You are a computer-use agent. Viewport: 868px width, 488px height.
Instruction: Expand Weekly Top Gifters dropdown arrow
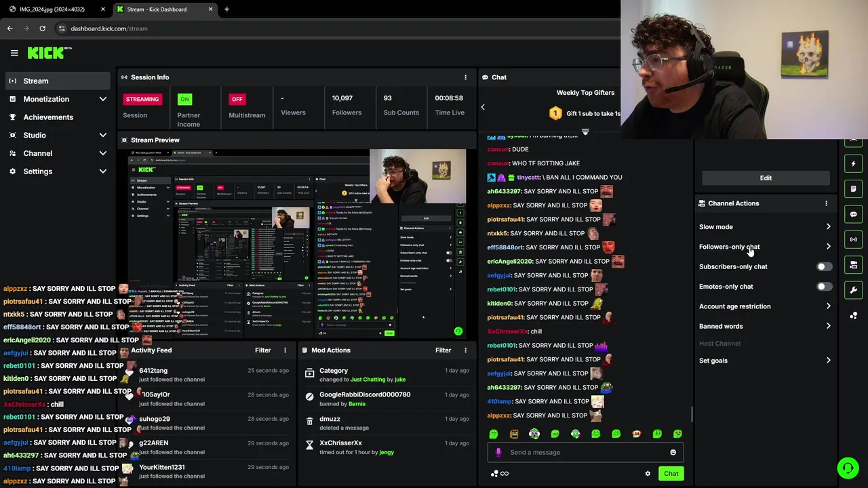(x=585, y=131)
